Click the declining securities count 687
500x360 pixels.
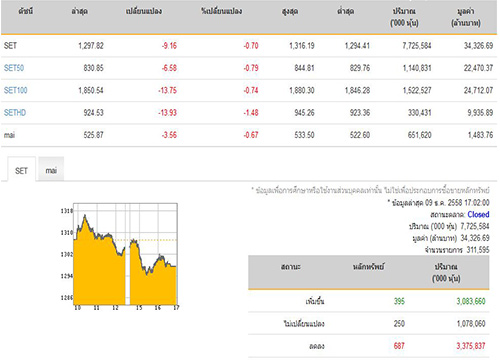[399, 346]
